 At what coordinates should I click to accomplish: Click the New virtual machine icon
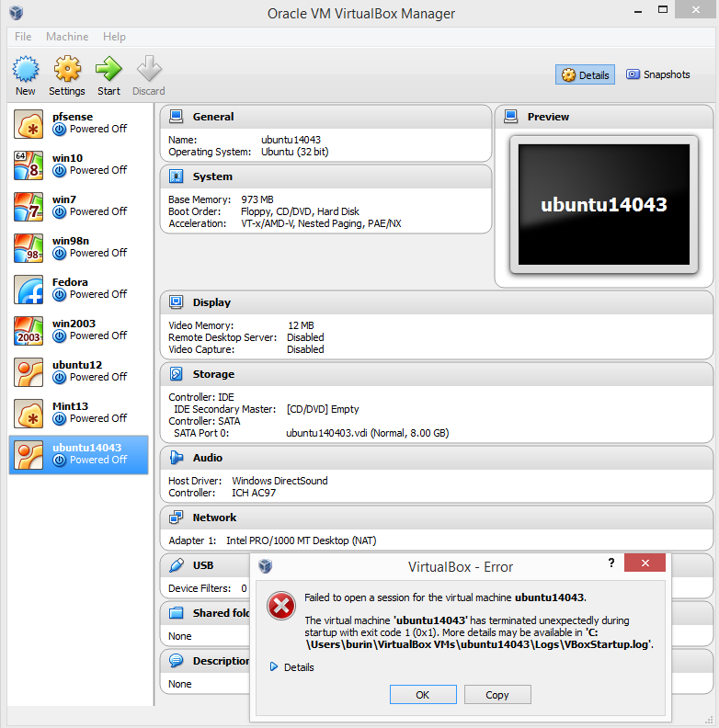[x=26, y=70]
